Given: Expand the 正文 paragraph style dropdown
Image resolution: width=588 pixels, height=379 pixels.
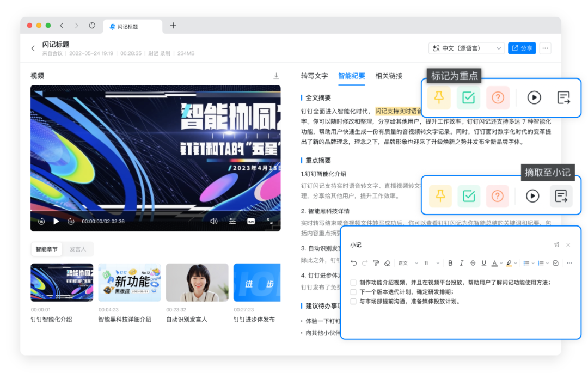Looking at the screenshot, I should coord(406,263).
